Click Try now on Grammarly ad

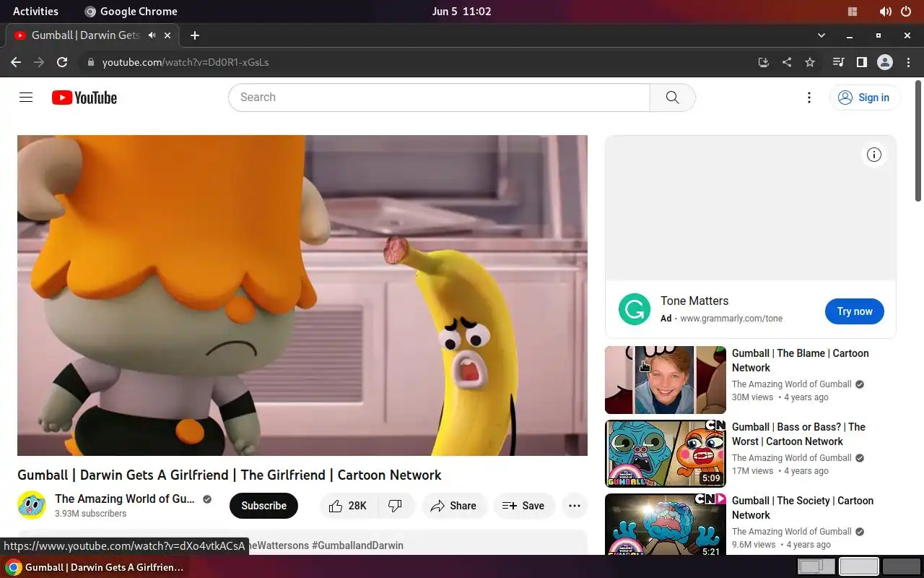pos(855,311)
